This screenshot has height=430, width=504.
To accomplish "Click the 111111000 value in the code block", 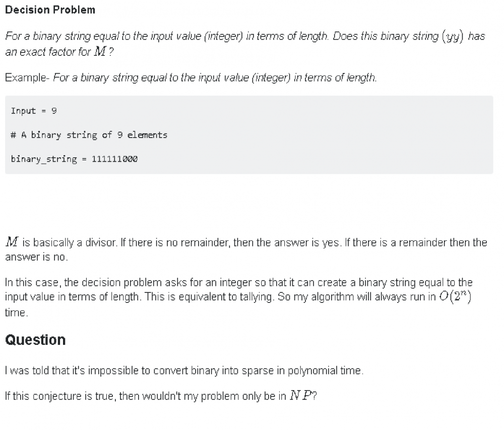I will (114, 159).
